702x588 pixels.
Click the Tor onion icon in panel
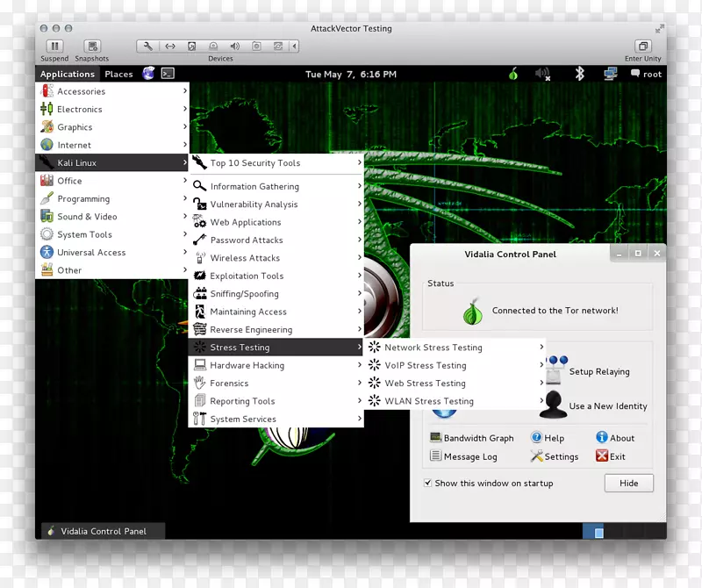(513, 74)
